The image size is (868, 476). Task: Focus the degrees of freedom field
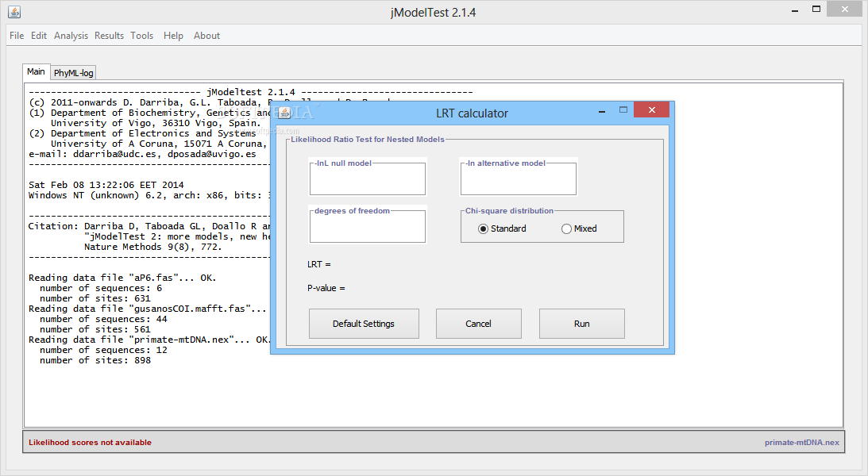pyautogui.click(x=368, y=225)
